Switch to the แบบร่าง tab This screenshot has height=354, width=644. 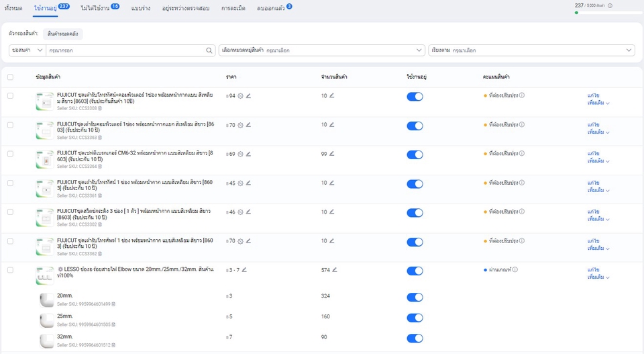(141, 8)
